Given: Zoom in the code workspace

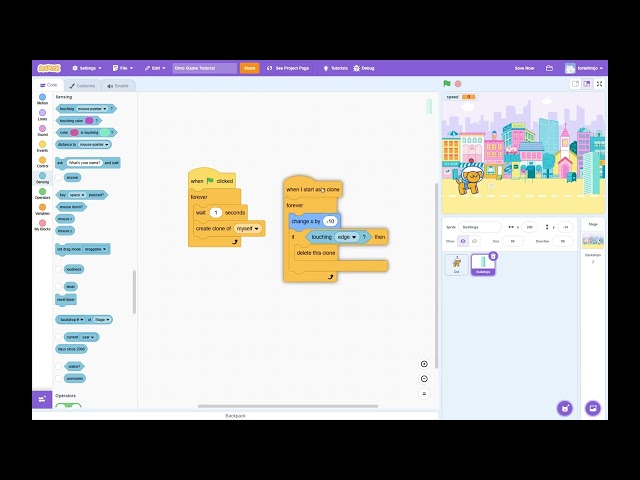Looking at the screenshot, I should point(424,364).
